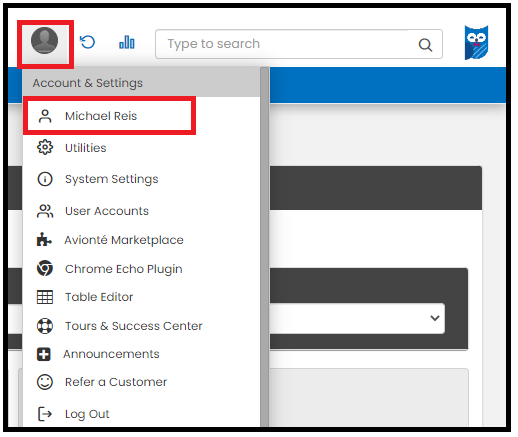
Task: Open the bar chart reports icon
Action: [x=127, y=42]
